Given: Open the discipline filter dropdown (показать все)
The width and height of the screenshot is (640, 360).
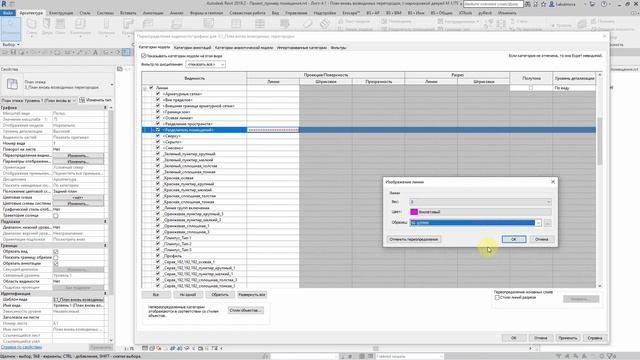Looking at the screenshot, I should 205,64.
